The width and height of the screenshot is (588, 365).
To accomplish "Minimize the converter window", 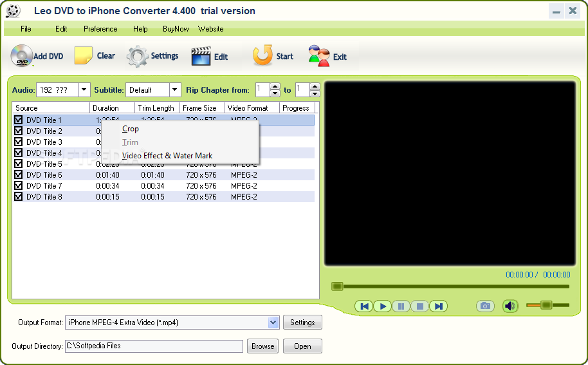I will click(556, 11).
